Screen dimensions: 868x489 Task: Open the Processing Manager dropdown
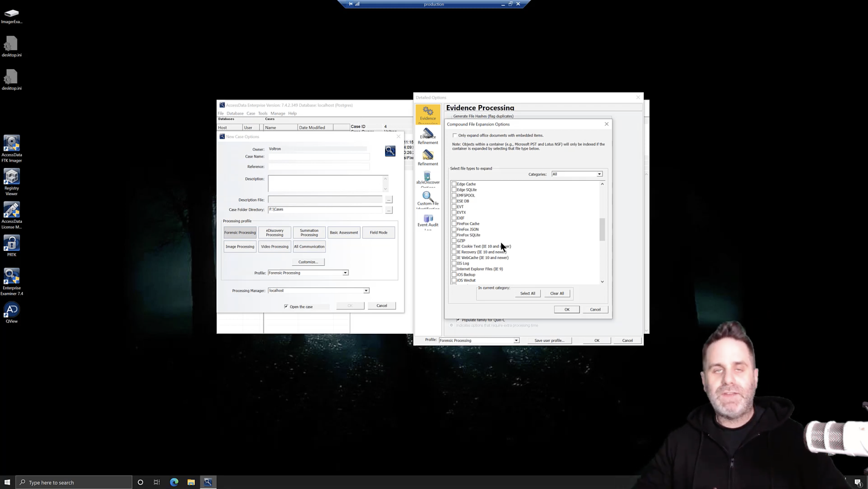pos(365,290)
